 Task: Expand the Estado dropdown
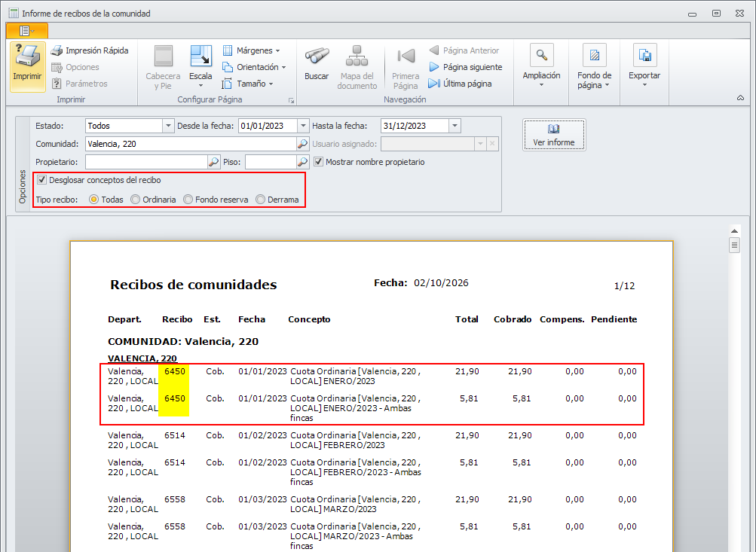point(168,126)
